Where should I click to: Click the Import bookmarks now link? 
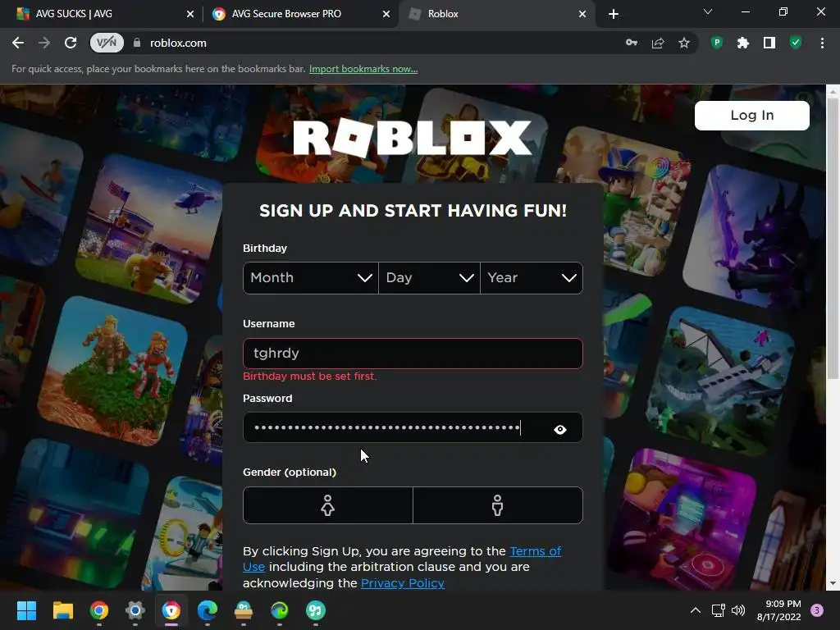point(363,69)
